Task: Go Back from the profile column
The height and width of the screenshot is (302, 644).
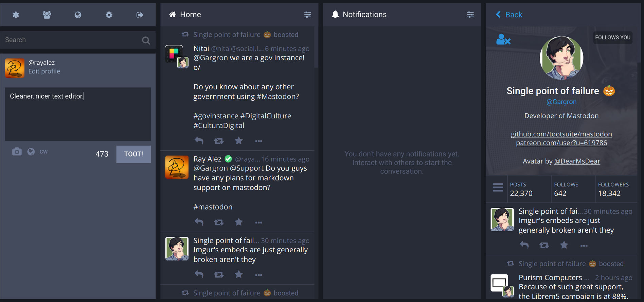Action: click(x=509, y=15)
